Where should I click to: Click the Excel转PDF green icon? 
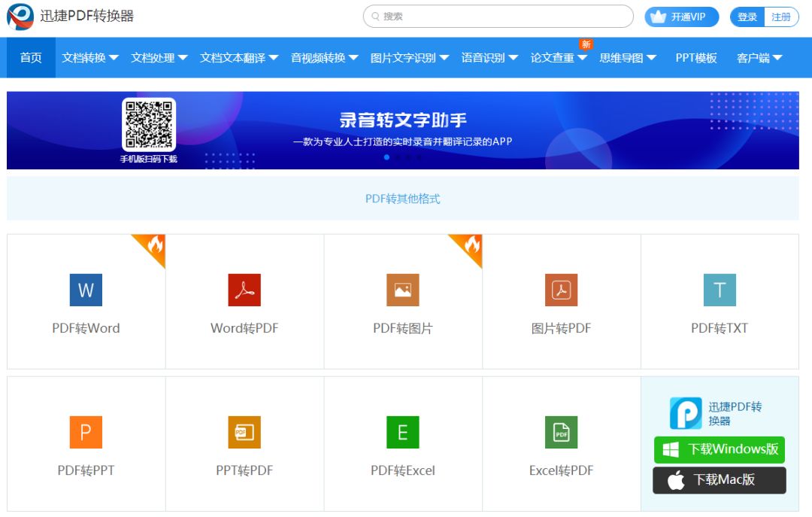pos(561,433)
